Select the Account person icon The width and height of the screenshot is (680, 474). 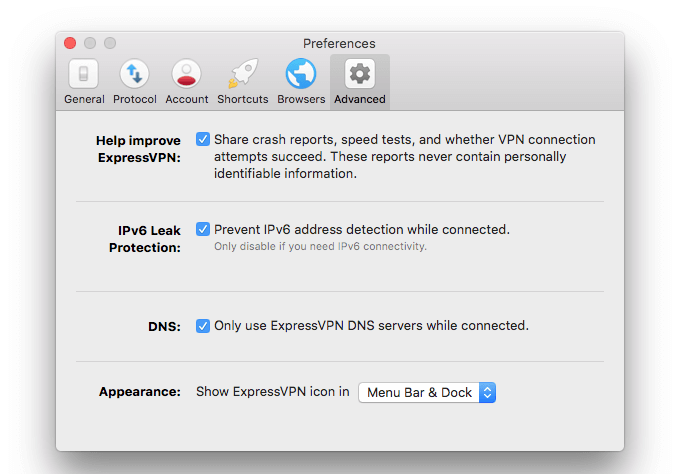point(187,74)
